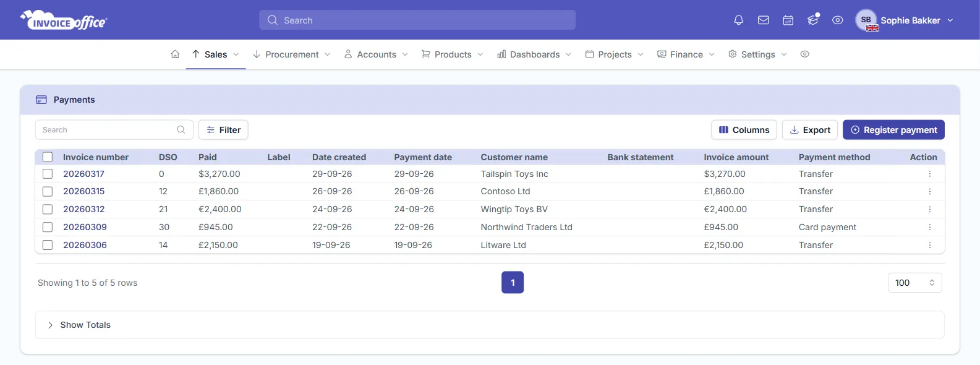Open the Dashboards menu
Viewport: 980px width, 365px height.
tap(534, 54)
